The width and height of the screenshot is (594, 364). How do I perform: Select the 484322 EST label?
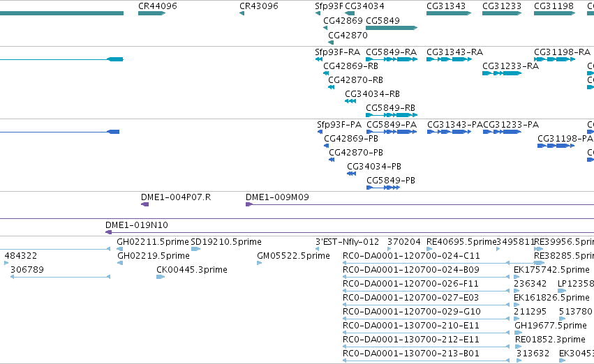(x=21, y=256)
